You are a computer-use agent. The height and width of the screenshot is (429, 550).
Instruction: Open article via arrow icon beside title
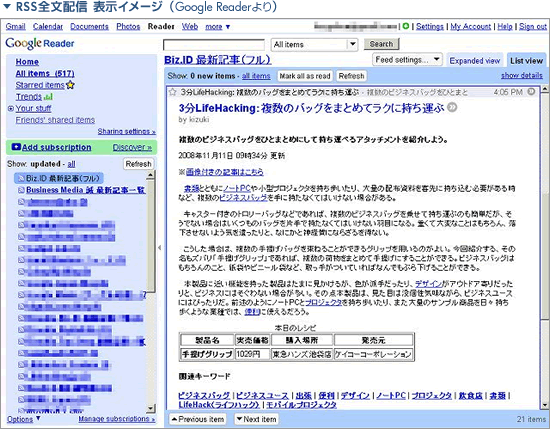point(452,107)
